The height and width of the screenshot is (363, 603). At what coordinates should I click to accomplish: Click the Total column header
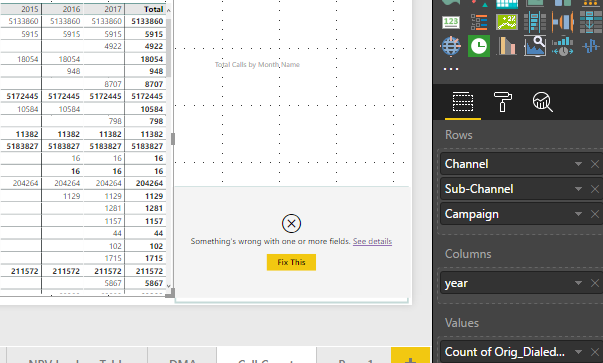click(153, 9)
